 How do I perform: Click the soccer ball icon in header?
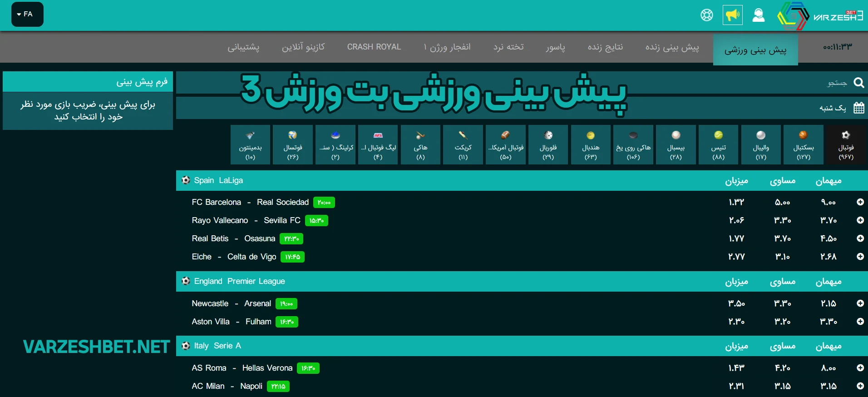(707, 15)
